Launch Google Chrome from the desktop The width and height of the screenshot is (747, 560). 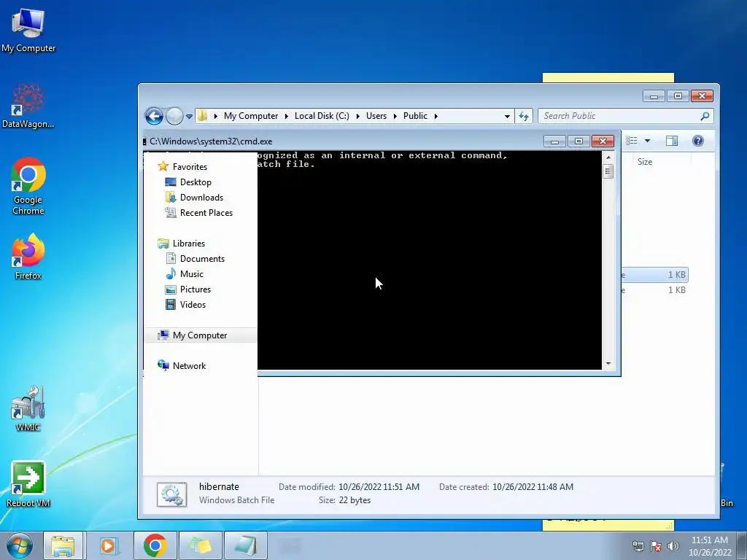pyautogui.click(x=28, y=186)
